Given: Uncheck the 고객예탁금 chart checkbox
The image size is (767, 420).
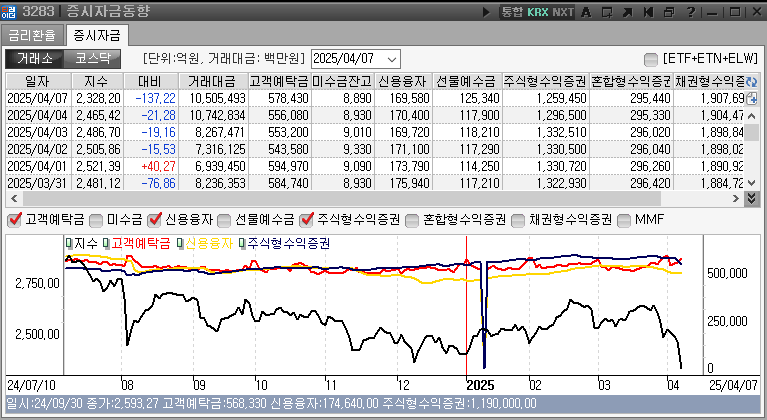Looking at the screenshot, I should click(x=15, y=220).
